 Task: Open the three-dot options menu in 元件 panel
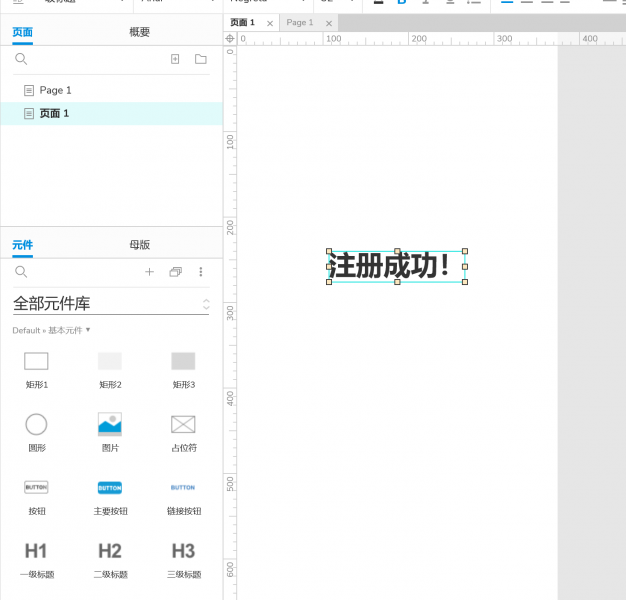[x=201, y=272]
